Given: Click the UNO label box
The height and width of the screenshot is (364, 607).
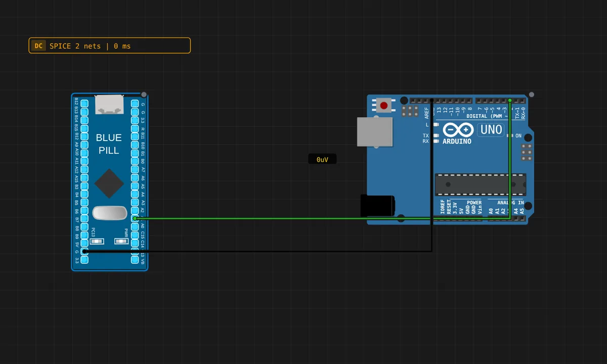Looking at the screenshot, I should click(x=491, y=130).
